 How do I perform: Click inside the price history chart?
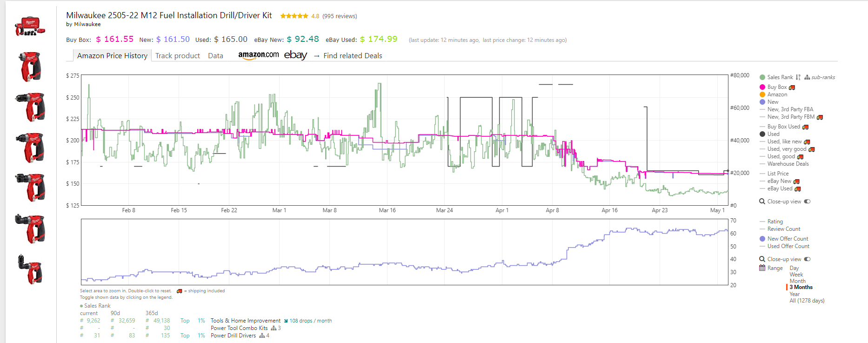(x=405, y=140)
